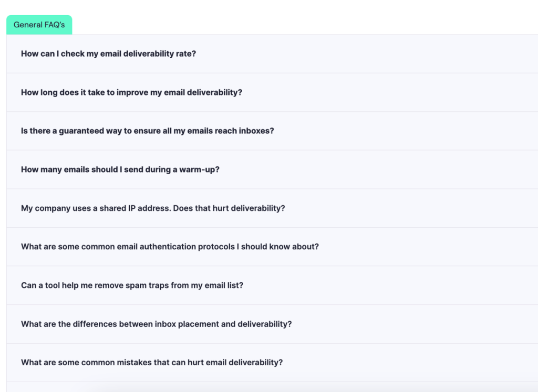This screenshot has width=538, height=392.
Task: Select the General FAQ's tab
Action: point(39,25)
